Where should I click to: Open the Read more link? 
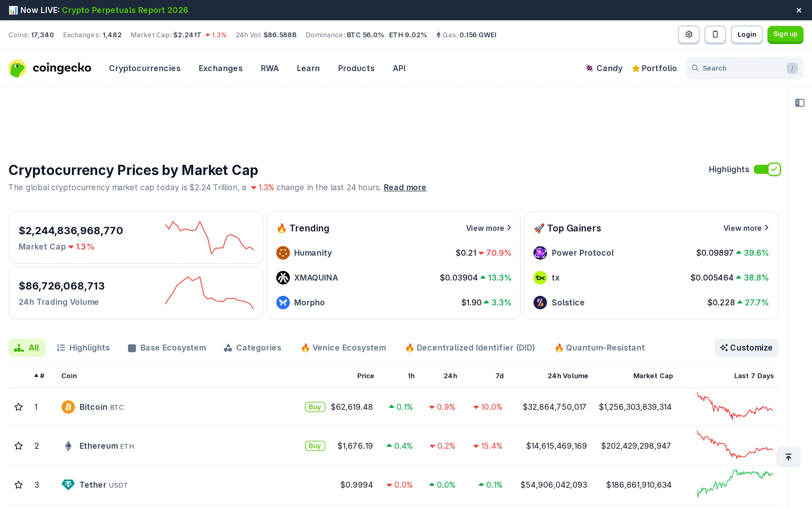pyautogui.click(x=405, y=187)
